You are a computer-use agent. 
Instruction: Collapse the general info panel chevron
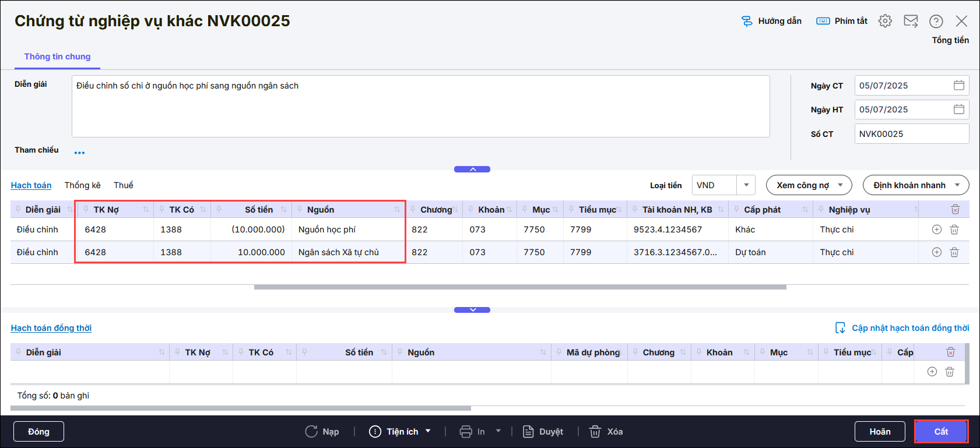(472, 170)
